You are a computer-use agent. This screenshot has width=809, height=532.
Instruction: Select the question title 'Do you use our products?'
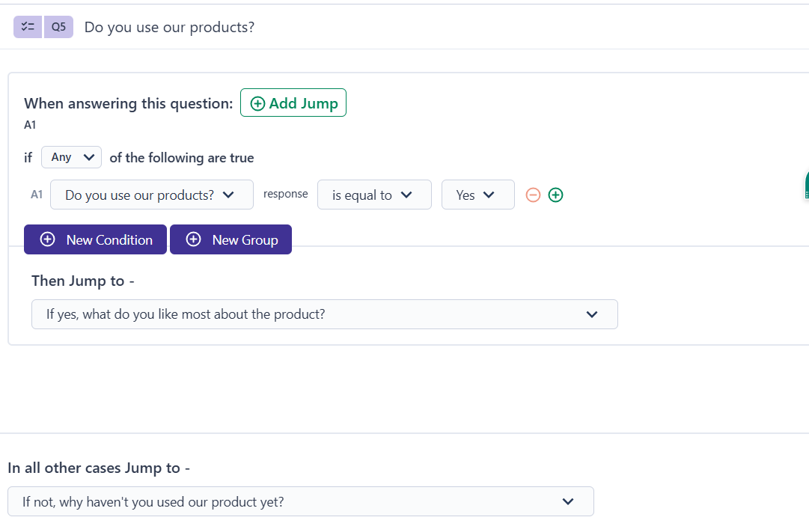[169, 27]
